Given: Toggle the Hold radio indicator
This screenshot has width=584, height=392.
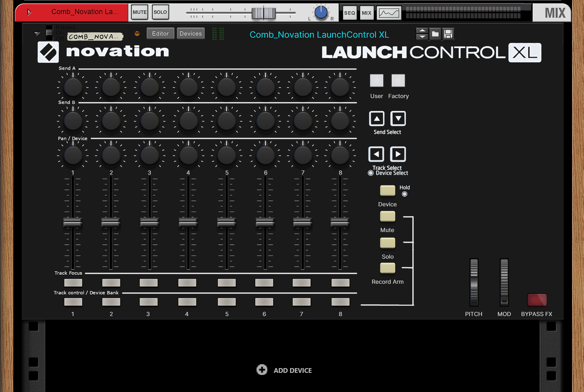Looking at the screenshot, I should tap(404, 194).
